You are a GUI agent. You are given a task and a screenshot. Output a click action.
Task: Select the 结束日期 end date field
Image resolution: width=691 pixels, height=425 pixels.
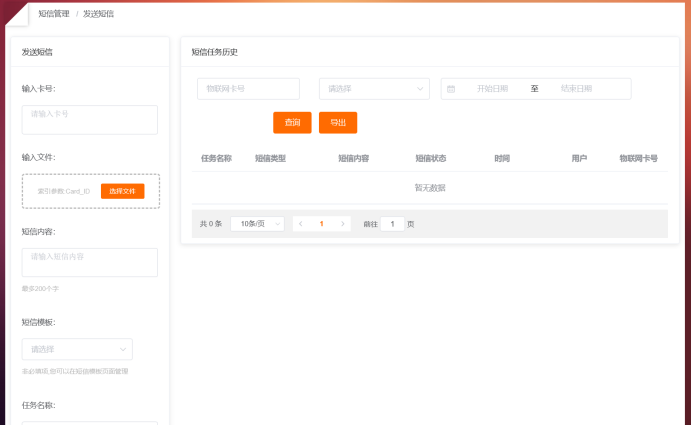coord(576,89)
